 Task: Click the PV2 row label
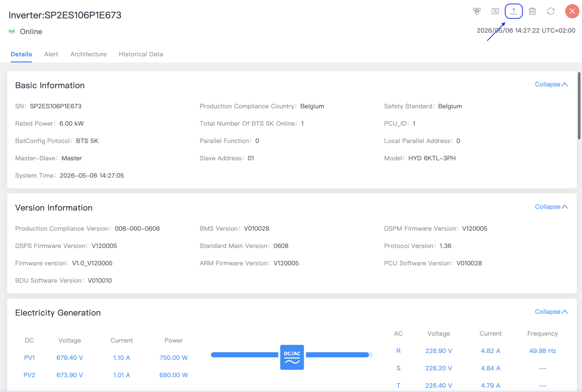[29, 375]
